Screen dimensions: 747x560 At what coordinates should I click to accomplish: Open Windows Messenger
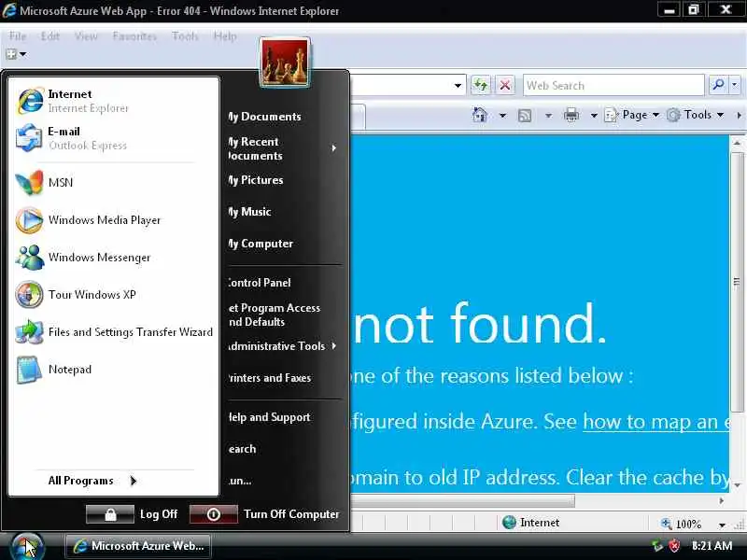pyautogui.click(x=114, y=258)
